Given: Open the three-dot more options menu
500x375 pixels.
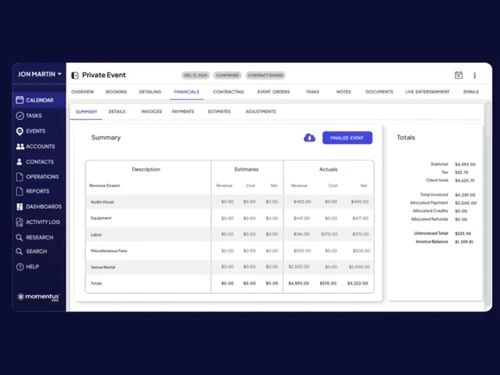Looking at the screenshot, I should 475,75.
